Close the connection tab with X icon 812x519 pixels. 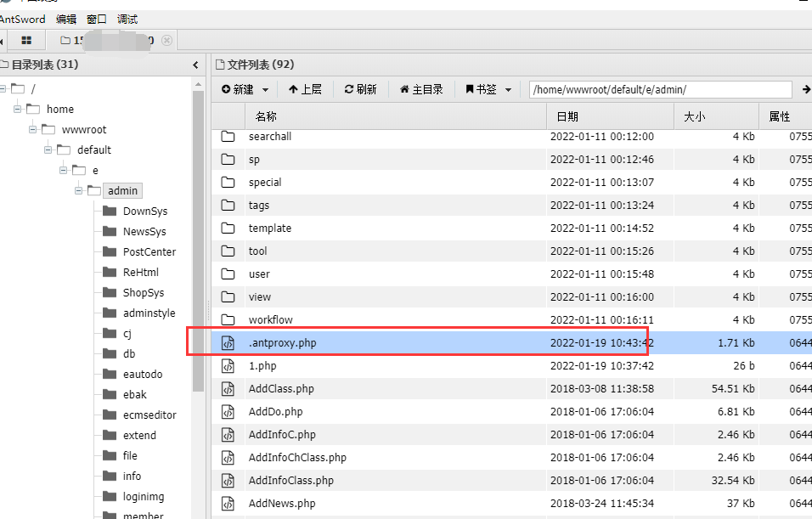tap(166, 41)
